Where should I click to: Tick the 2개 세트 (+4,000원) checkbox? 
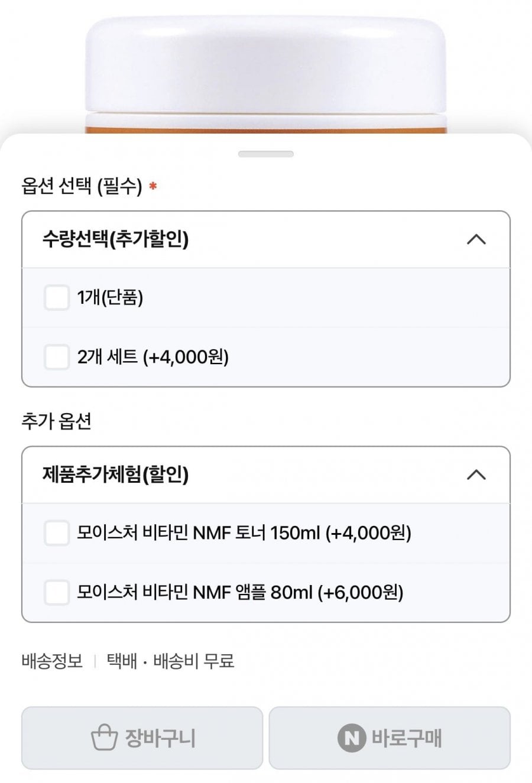click(57, 357)
